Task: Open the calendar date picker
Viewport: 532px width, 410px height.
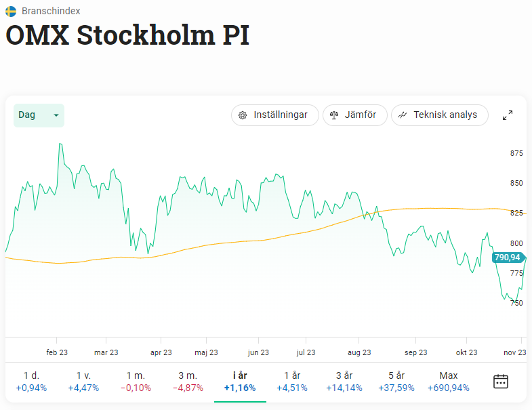Action: (x=501, y=381)
